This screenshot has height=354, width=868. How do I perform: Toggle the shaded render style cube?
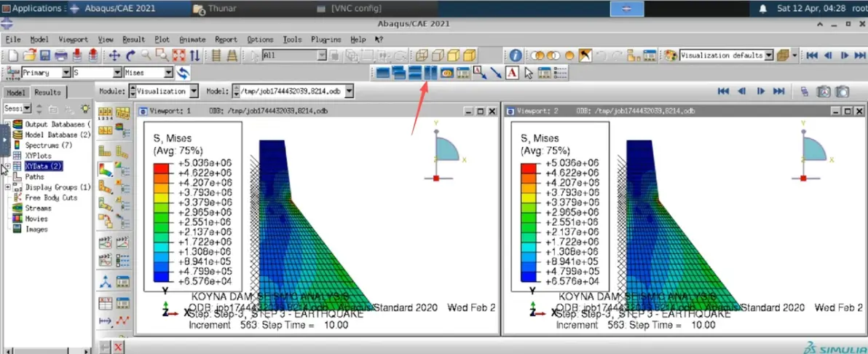(470, 55)
